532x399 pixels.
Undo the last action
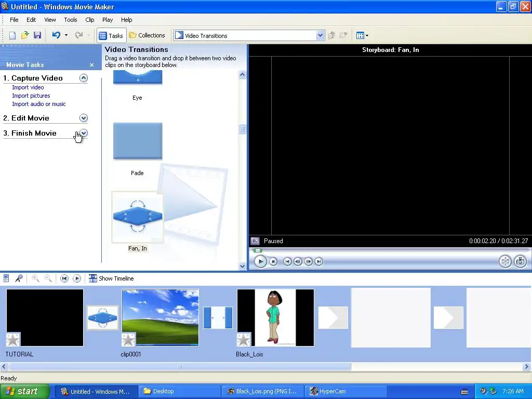56,35
